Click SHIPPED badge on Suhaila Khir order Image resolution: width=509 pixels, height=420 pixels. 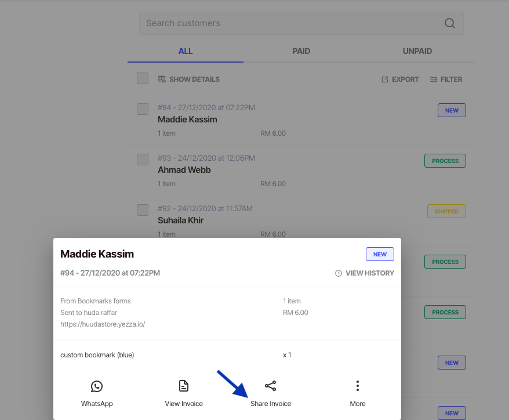(446, 211)
